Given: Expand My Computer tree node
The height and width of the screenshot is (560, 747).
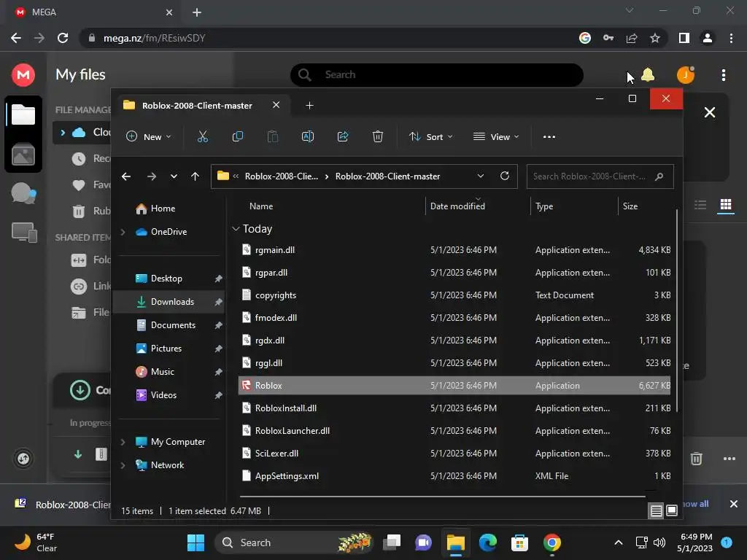Looking at the screenshot, I should click(x=123, y=442).
